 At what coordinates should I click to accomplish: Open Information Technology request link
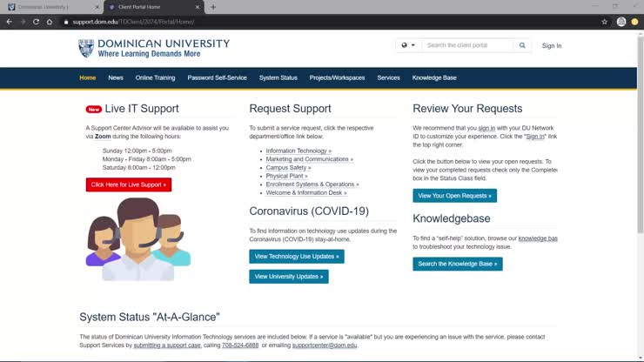click(x=299, y=151)
